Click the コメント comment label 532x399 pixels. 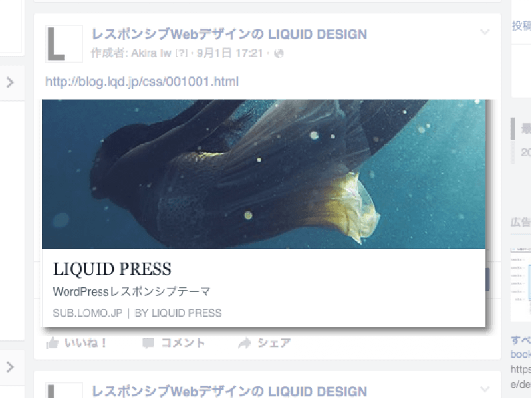coord(183,343)
